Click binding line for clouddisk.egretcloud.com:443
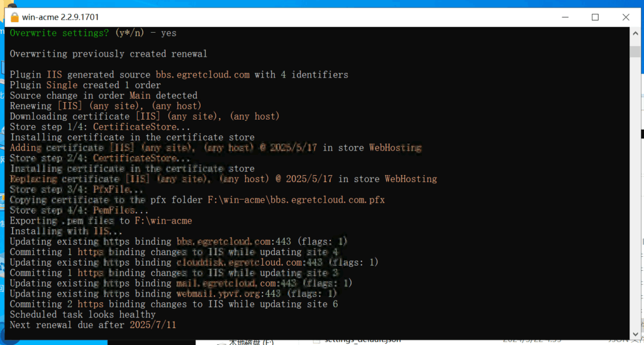This screenshot has width=644, height=345. tap(194, 263)
